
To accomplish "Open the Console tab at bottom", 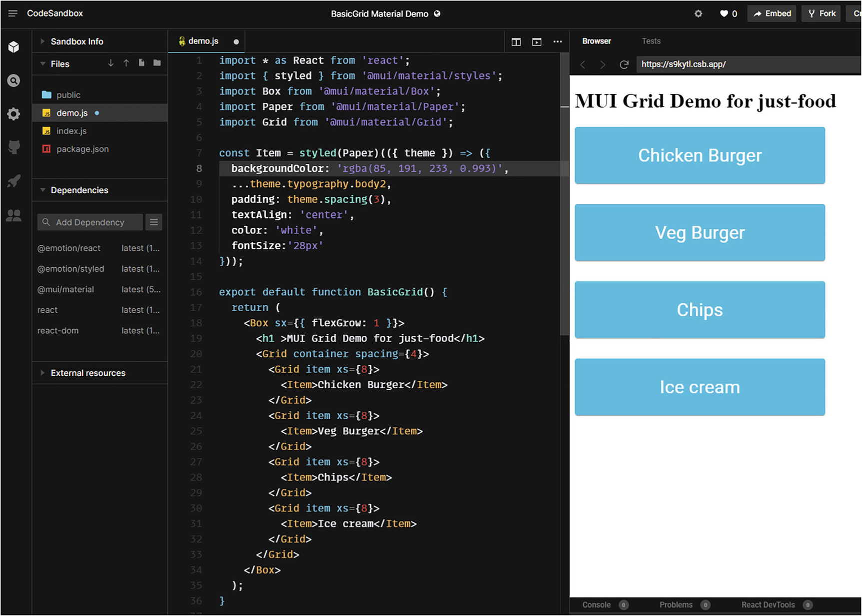I will point(596,605).
